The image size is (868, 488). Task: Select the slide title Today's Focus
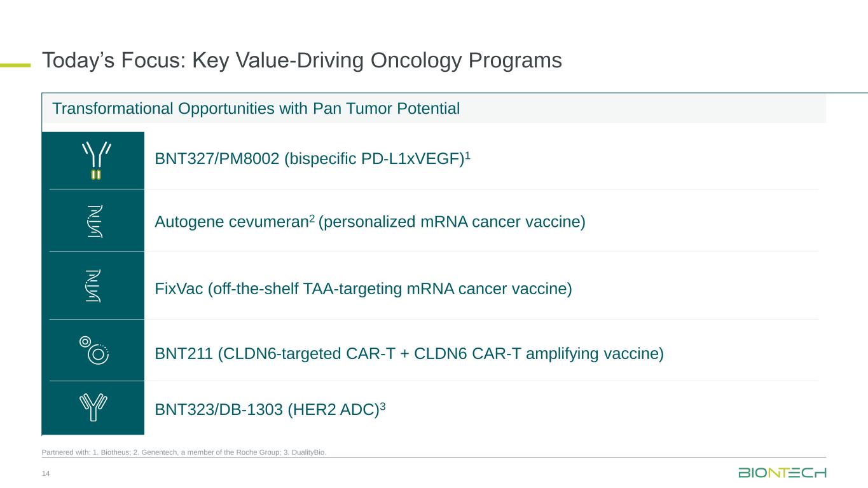[301, 60]
